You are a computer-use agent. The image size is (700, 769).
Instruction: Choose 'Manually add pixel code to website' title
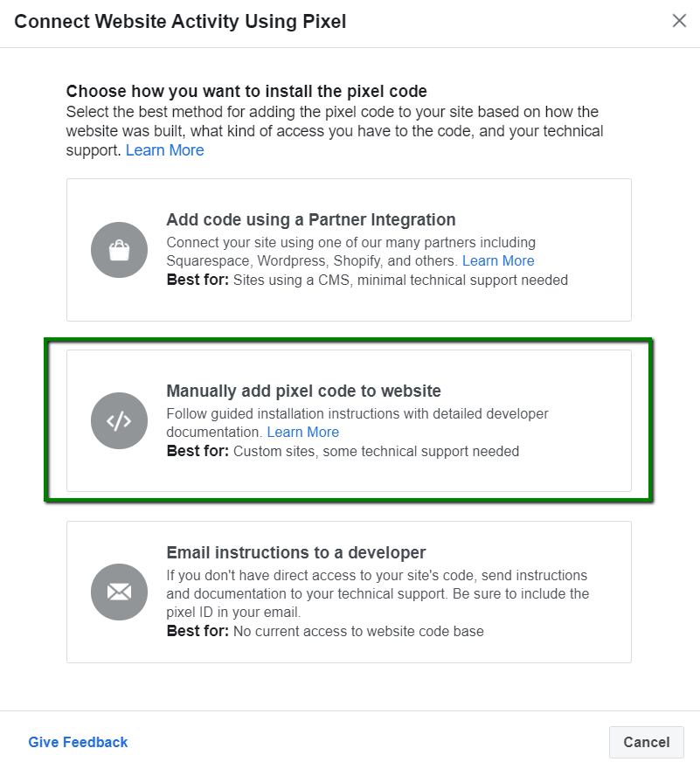point(303,391)
